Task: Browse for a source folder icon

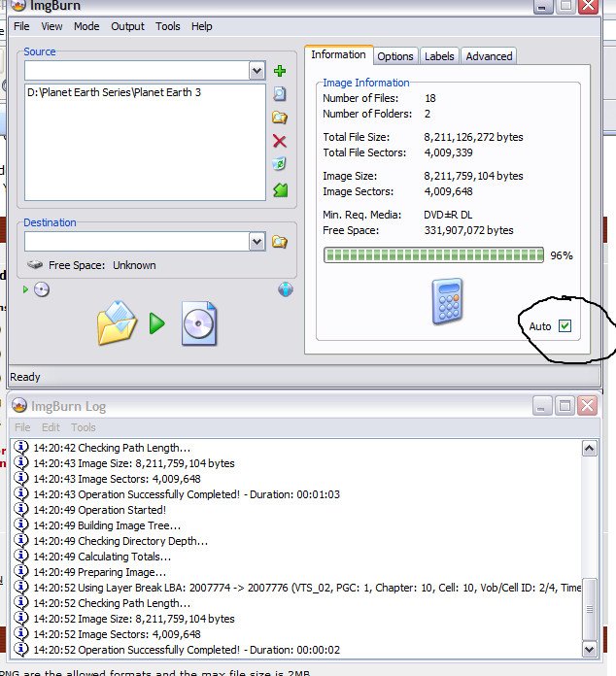Action: click(280, 118)
